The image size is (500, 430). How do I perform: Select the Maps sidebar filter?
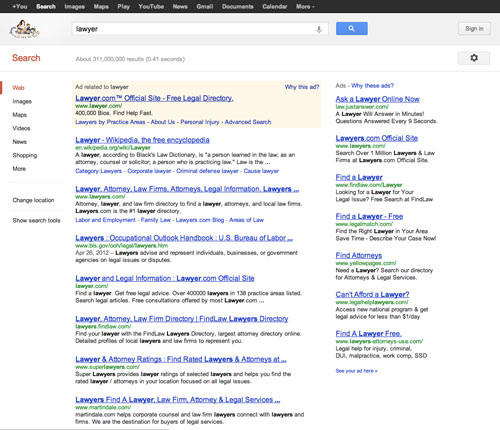[x=19, y=115]
